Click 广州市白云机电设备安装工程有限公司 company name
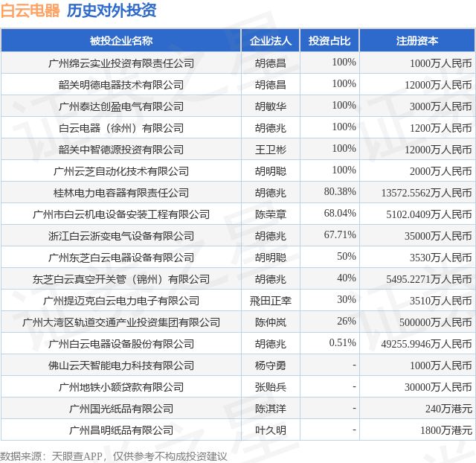Screen dimensions: 476x463 121,214
